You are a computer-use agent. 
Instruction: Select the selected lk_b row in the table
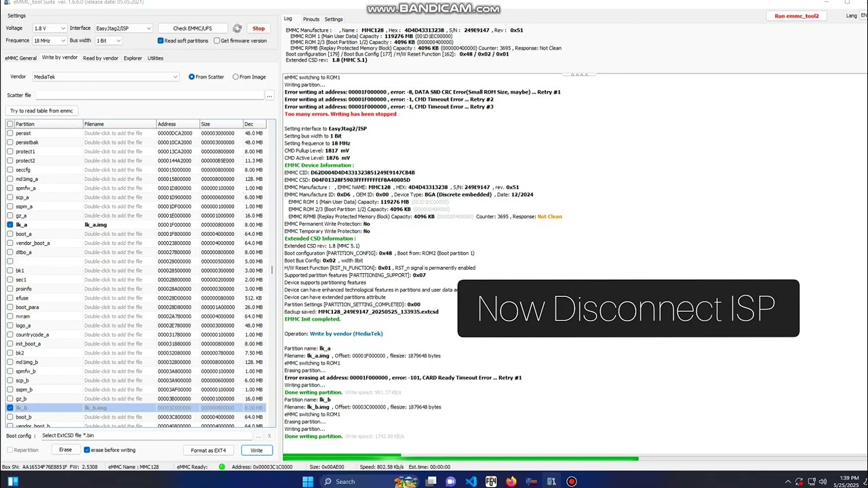[136, 408]
